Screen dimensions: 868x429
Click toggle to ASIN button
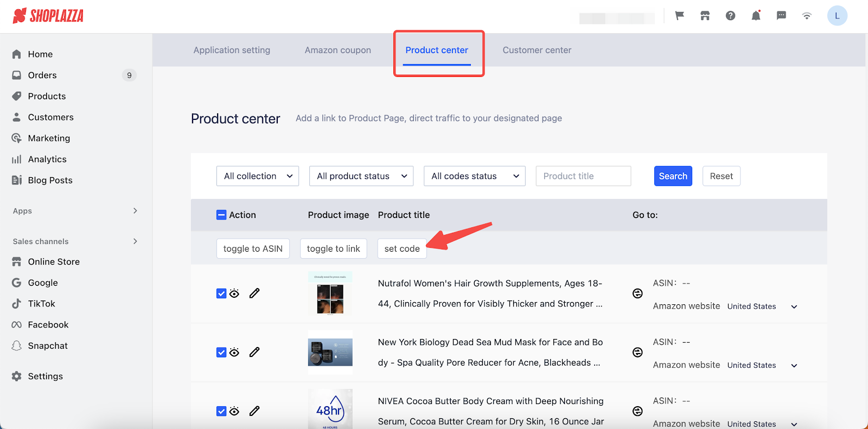(253, 249)
